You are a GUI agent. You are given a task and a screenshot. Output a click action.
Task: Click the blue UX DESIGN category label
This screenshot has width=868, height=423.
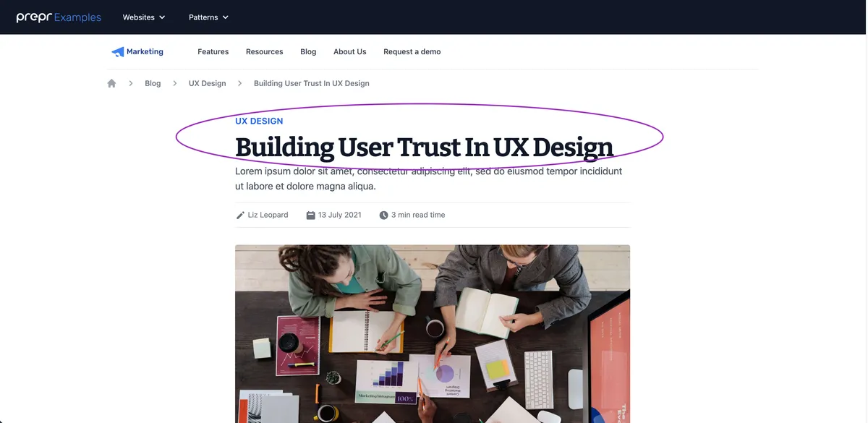pyautogui.click(x=259, y=121)
